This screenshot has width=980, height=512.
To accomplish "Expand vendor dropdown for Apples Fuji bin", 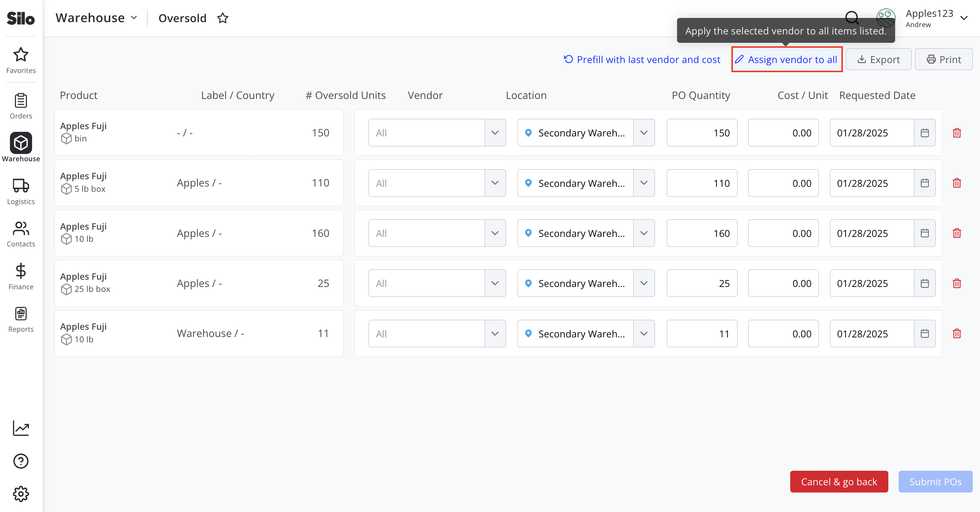I will point(495,133).
